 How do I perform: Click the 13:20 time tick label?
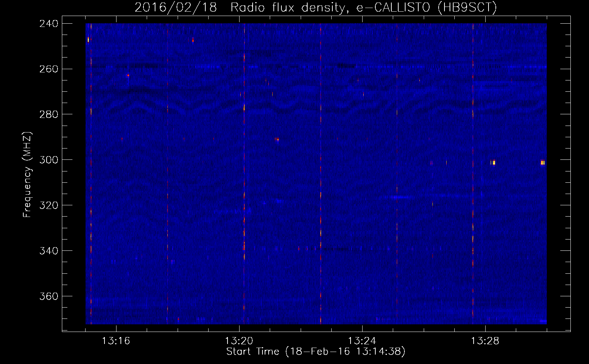[x=239, y=341]
